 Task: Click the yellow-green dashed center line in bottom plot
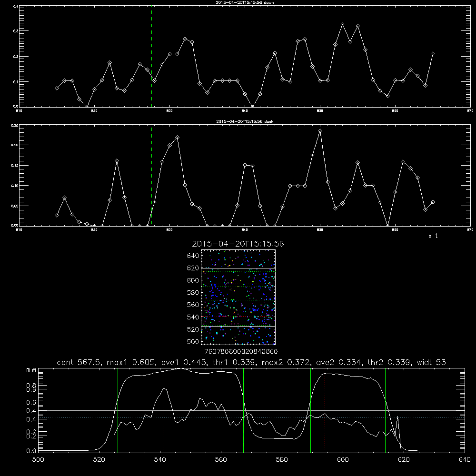coord(244,410)
